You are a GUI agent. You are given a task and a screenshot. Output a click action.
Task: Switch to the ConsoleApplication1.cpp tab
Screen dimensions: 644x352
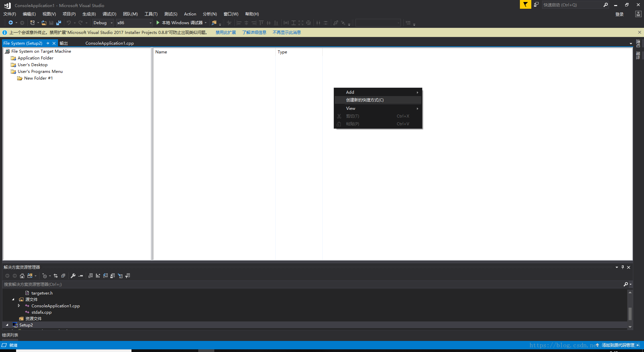pos(110,43)
